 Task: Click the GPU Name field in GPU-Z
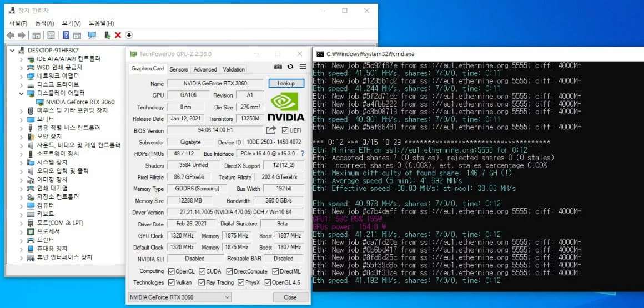point(215,83)
